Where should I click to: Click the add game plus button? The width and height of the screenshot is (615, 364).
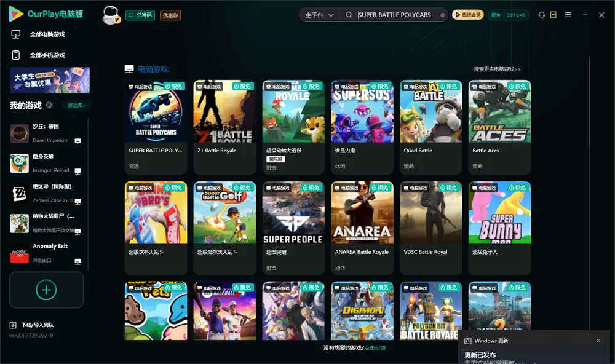[x=46, y=290]
